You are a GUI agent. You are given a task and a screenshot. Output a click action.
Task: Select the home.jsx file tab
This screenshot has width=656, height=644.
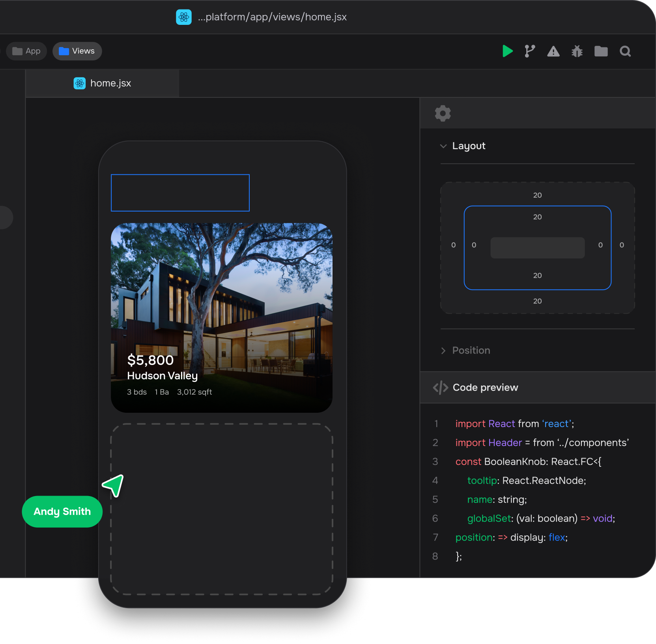click(103, 83)
